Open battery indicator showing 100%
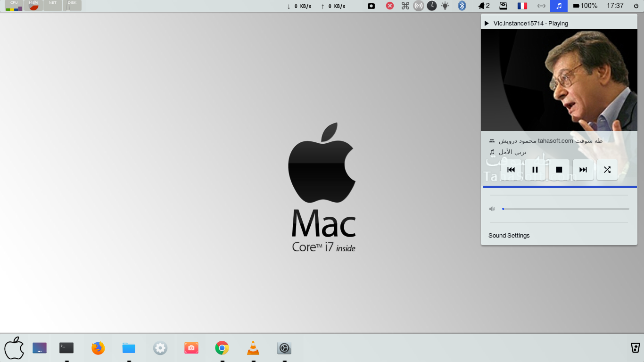 coord(585,6)
